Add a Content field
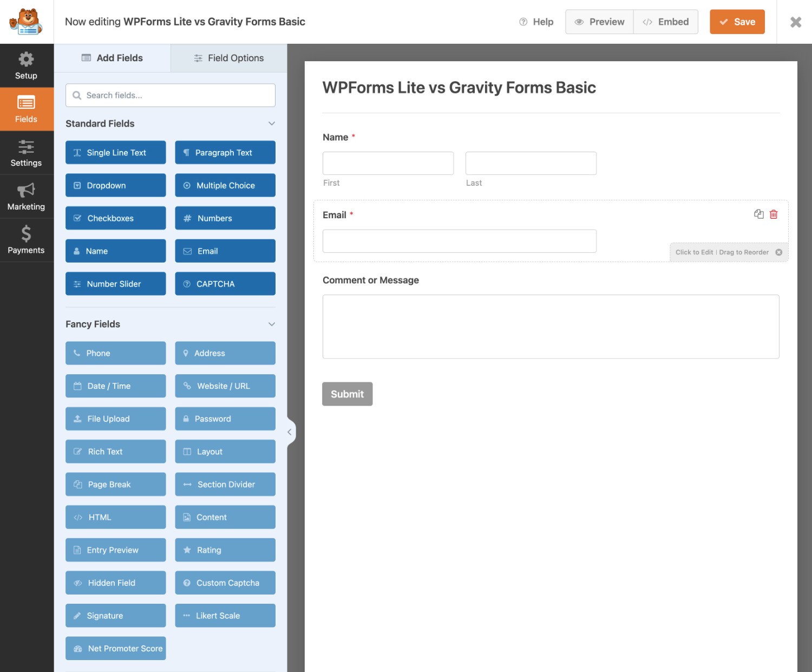 pyautogui.click(x=225, y=517)
